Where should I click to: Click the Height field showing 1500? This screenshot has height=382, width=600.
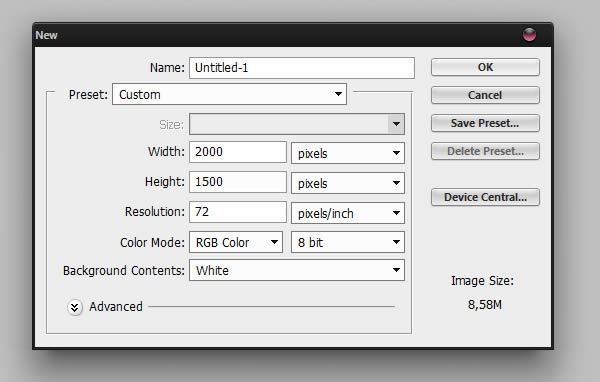point(238,182)
